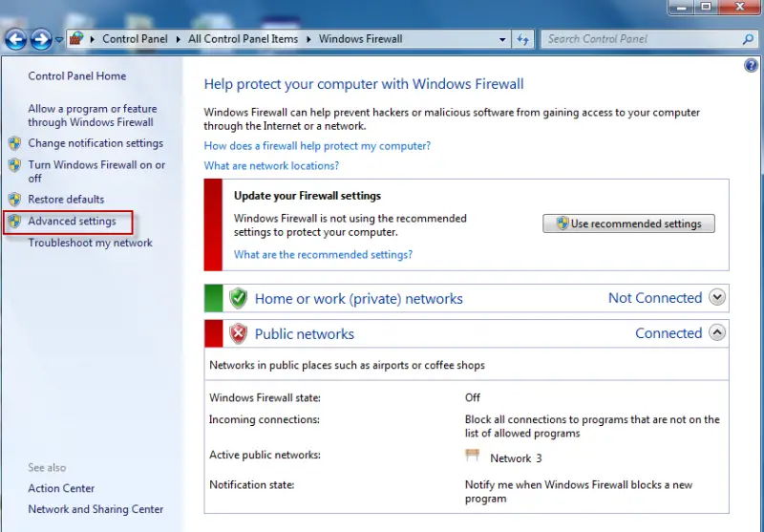Open Allow a program or feature link
The image size is (764, 532).
92,116
